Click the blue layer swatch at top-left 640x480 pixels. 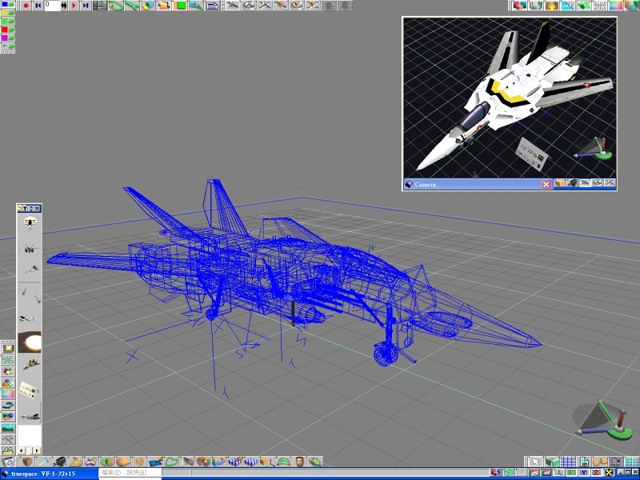pyautogui.click(x=5, y=6)
